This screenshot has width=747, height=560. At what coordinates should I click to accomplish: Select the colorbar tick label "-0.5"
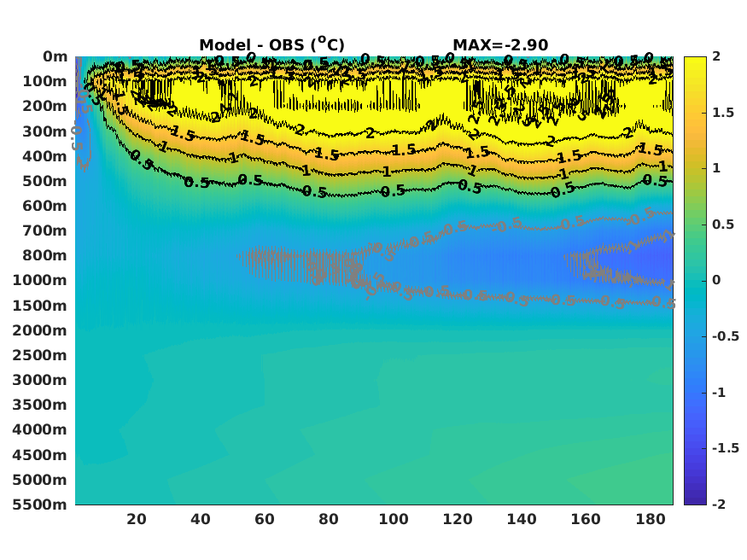[726, 336]
